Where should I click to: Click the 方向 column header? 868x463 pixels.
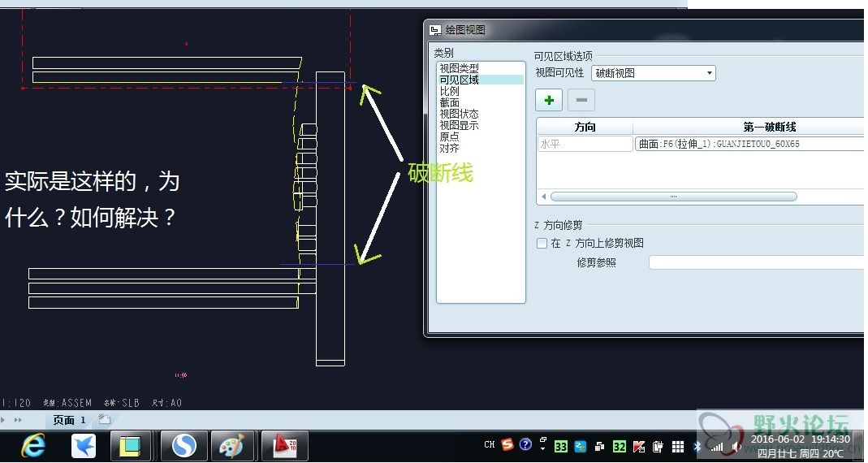(585, 127)
